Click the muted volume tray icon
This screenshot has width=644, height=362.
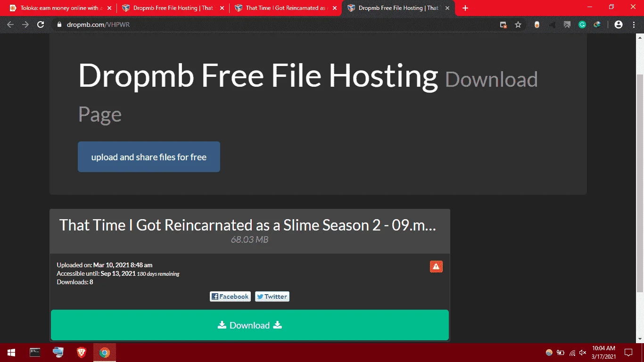[583, 353]
